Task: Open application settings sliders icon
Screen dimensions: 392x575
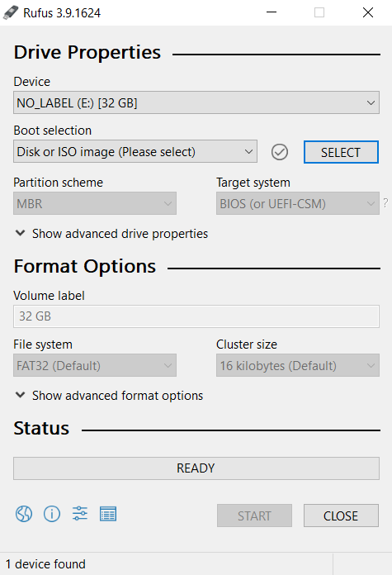Action: (80, 513)
